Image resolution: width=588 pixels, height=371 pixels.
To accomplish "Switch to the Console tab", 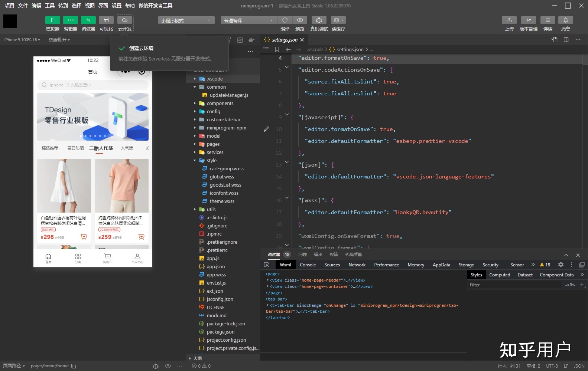I will (x=308, y=265).
